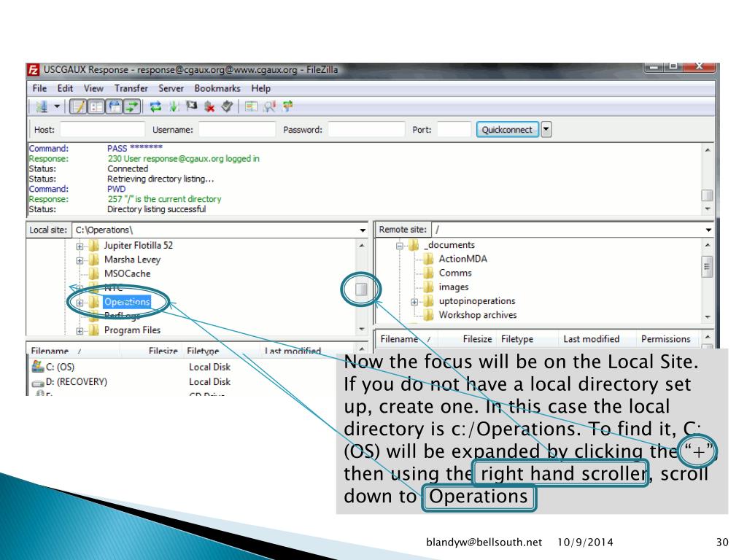Image resolution: width=747 pixels, height=560 pixels.
Task: Click local tree scroll down arrow
Action: (362, 329)
